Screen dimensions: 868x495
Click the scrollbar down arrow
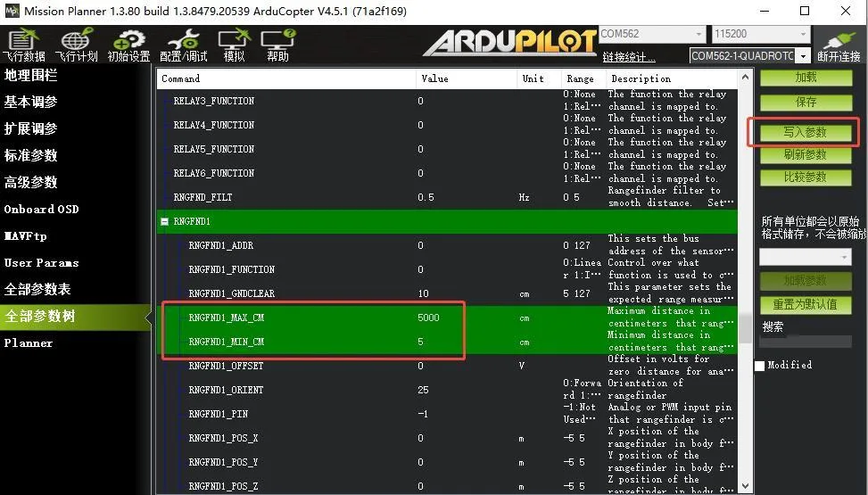coord(745,486)
